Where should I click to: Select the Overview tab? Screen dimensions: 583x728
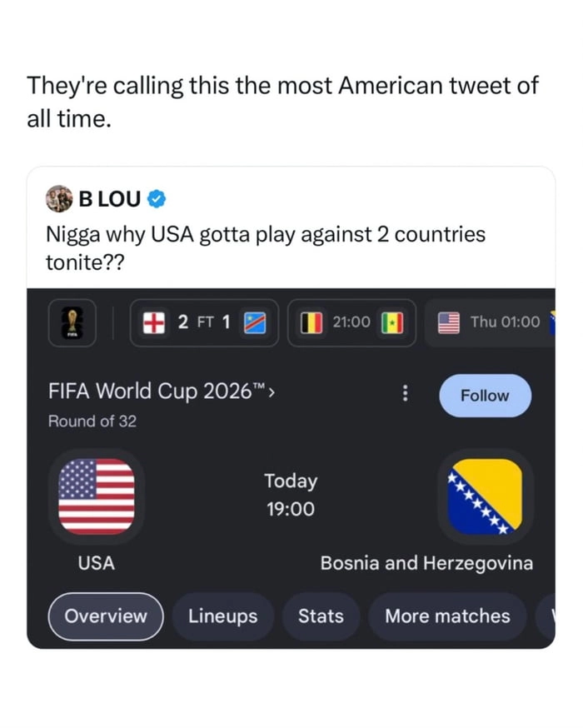coord(106,616)
